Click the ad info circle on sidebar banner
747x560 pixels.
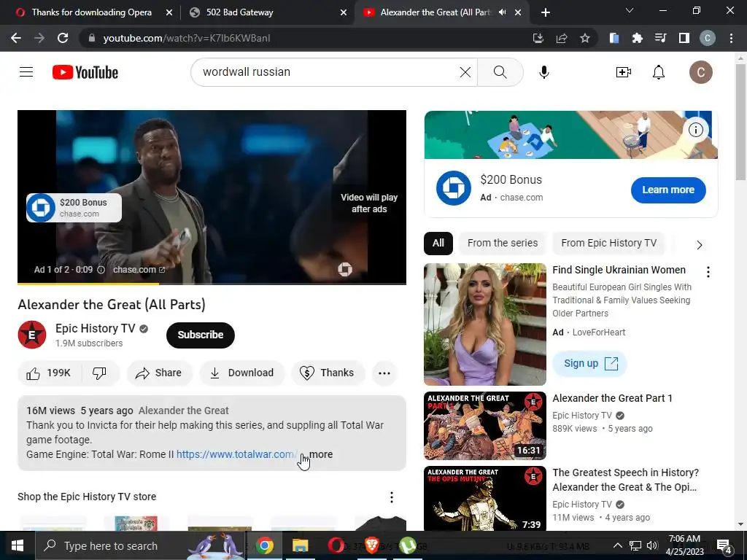click(x=695, y=130)
